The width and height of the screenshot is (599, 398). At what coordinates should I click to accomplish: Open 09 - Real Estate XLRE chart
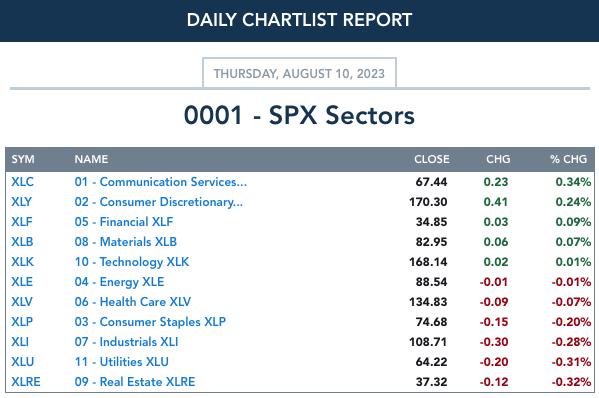point(135,382)
